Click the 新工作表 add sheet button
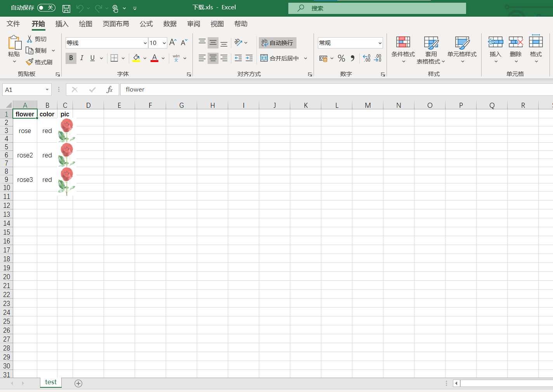This screenshot has height=392, width=553. coord(78,383)
